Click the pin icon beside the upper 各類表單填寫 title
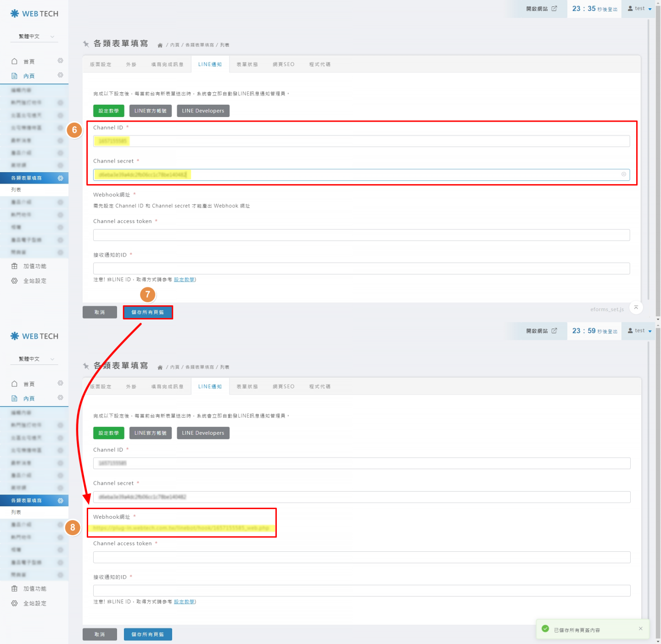 [86, 44]
